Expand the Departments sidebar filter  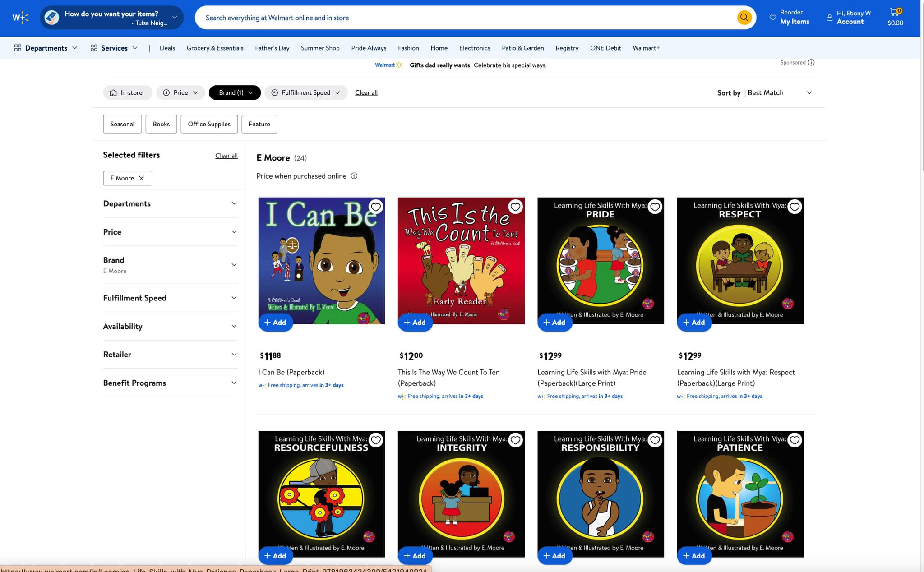pyautogui.click(x=170, y=203)
